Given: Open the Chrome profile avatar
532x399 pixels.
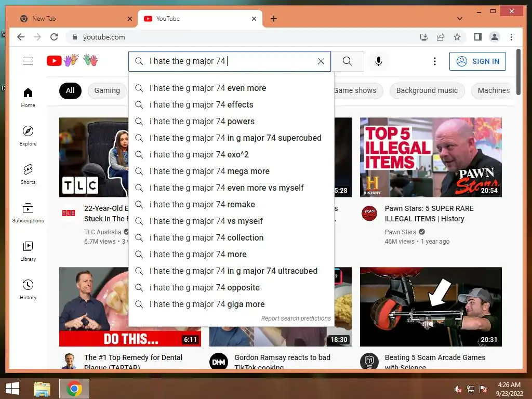Looking at the screenshot, I should click(495, 37).
